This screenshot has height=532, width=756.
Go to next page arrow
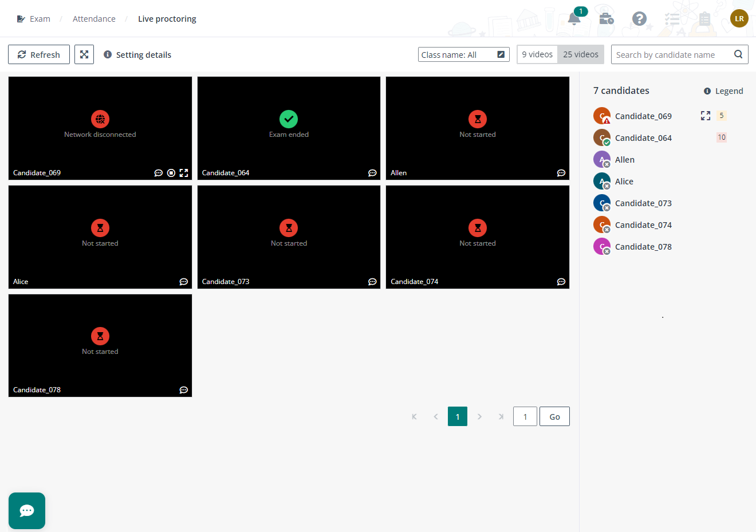(479, 416)
